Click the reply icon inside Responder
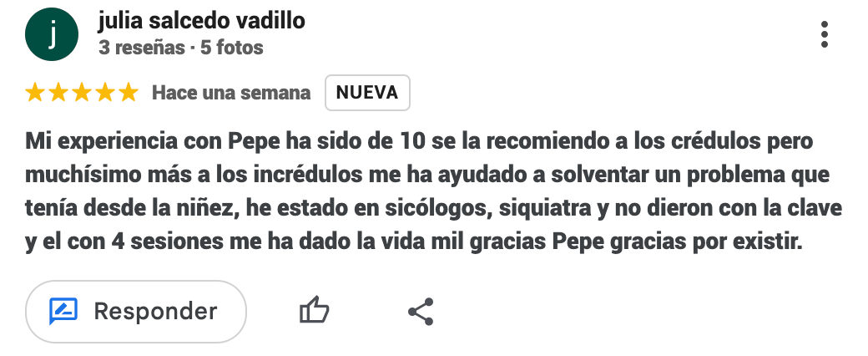Viewport: 868px width, 356px height. click(63, 312)
